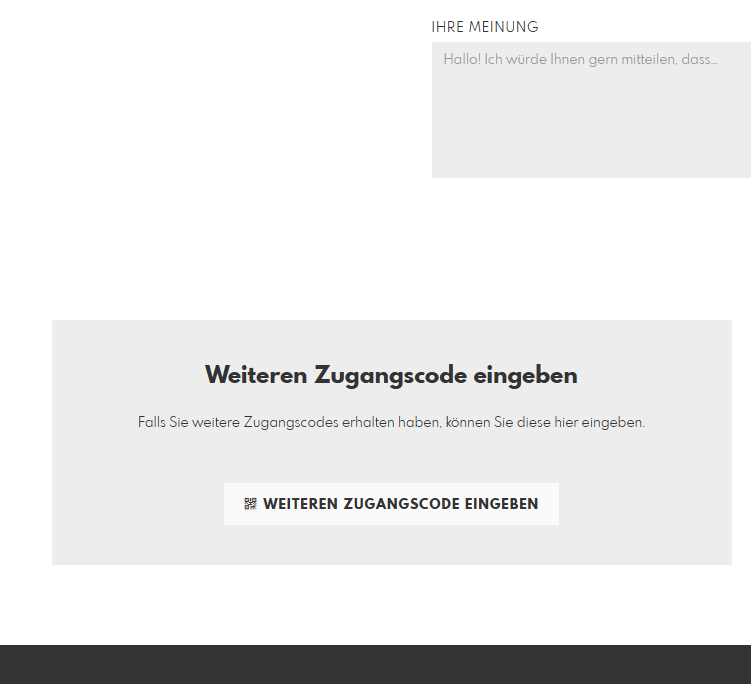The image size is (751, 684).
Task: Focus the 'Ihre Meinung' text area
Action: pyautogui.click(x=592, y=110)
